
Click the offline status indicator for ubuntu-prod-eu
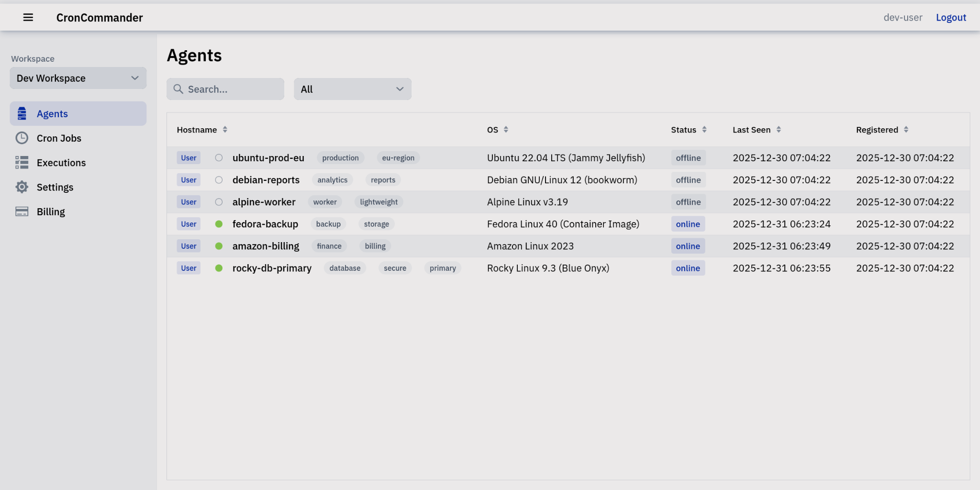(x=688, y=157)
